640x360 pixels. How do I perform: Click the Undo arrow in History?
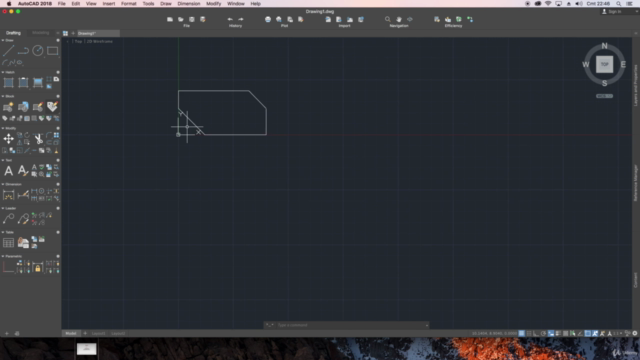click(230, 19)
